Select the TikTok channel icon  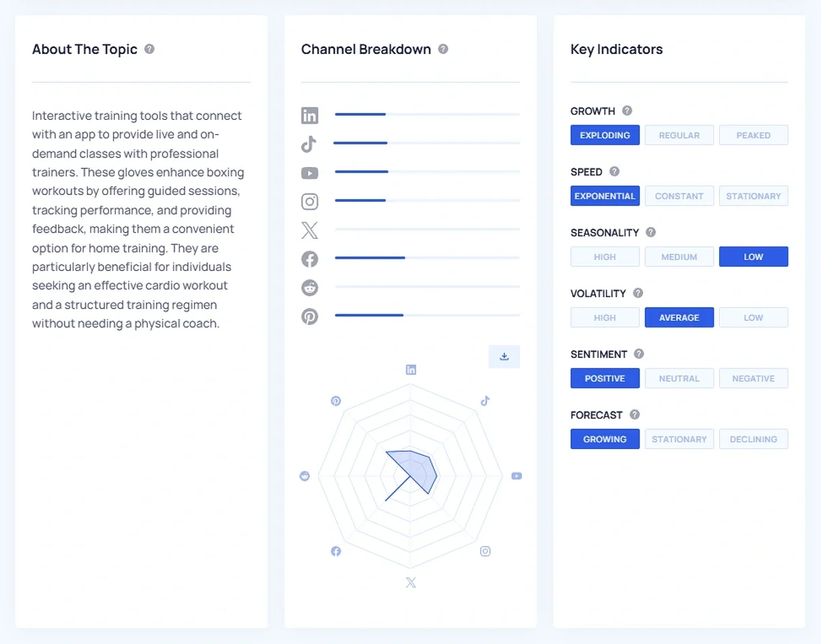(x=309, y=144)
